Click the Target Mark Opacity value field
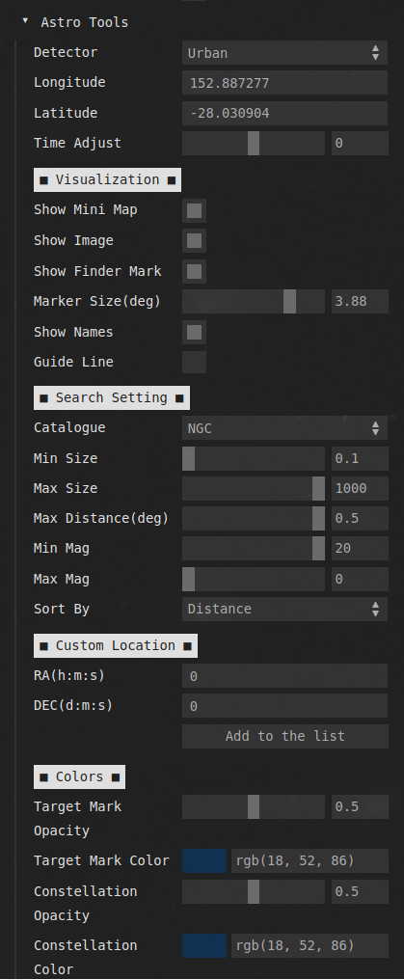The image size is (404, 980). [360, 807]
